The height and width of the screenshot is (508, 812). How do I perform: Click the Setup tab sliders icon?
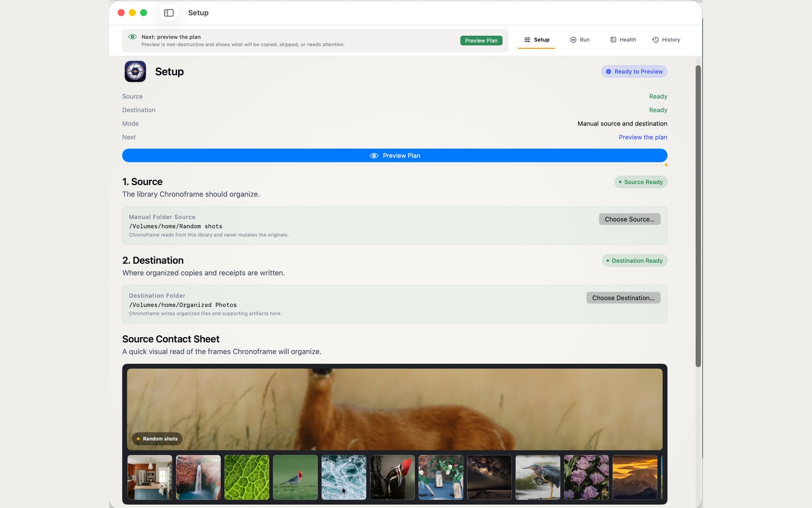point(527,40)
